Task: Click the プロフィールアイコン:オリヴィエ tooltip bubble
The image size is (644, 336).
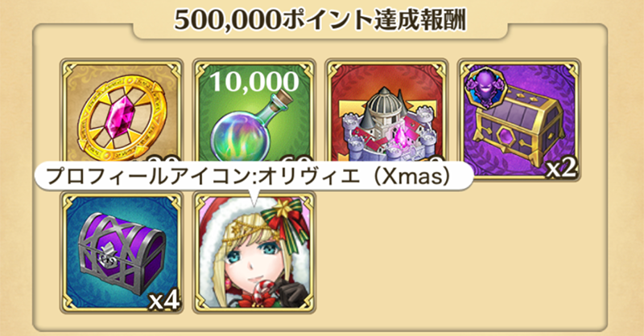Action: pyautogui.click(x=254, y=176)
